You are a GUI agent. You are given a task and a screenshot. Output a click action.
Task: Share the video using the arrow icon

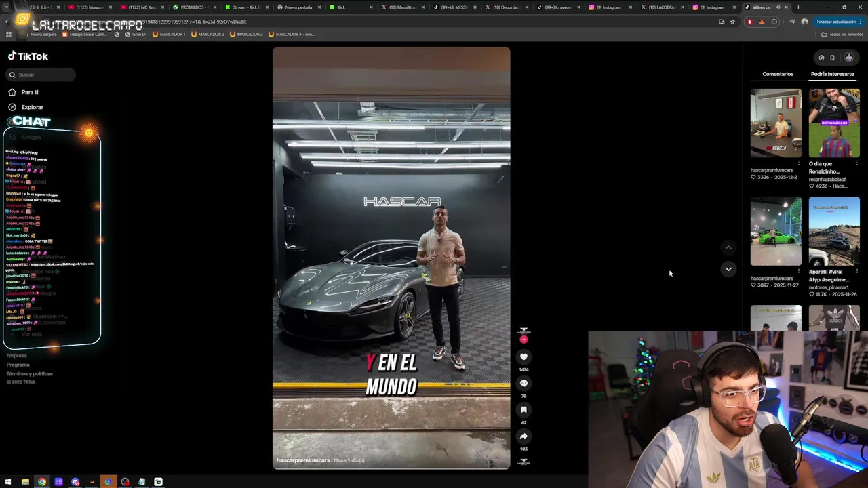click(x=524, y=436)
